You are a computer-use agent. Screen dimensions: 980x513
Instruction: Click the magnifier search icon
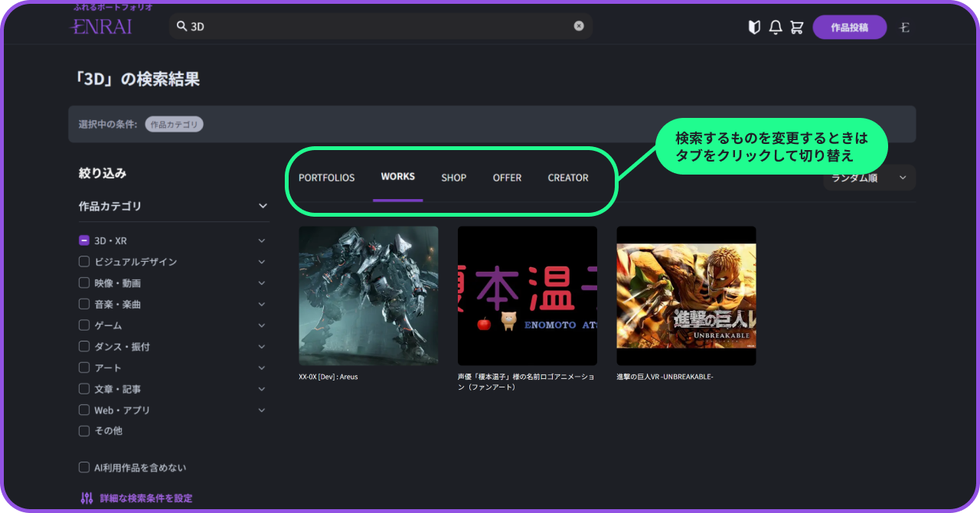(x=181, y=26)
